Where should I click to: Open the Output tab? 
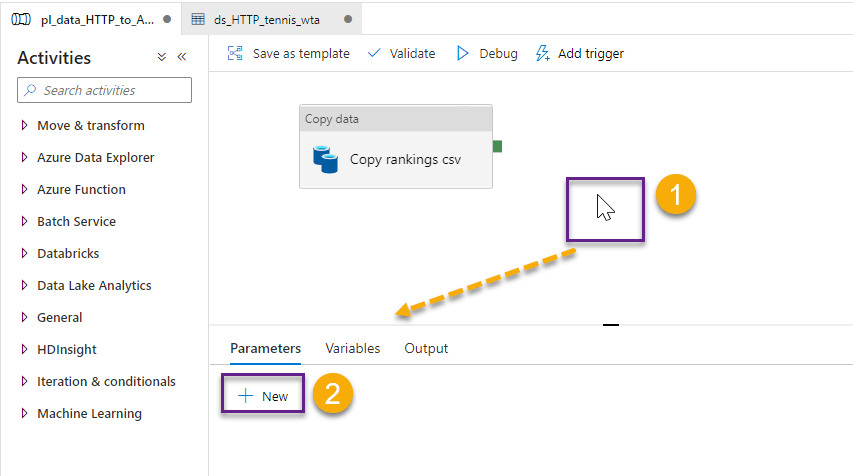(426, 348)
